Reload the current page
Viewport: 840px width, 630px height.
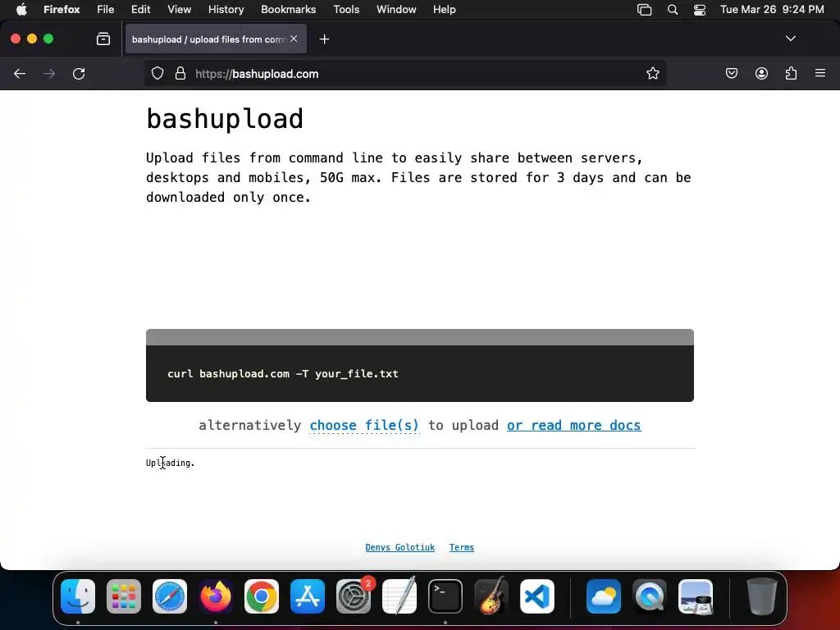click(x=79, y=74)
